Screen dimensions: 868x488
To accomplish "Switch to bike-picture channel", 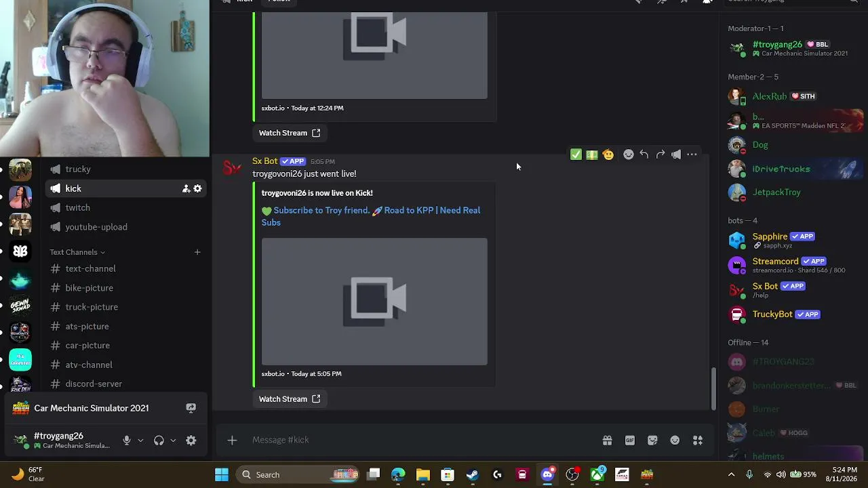I will tap(125, 288).
